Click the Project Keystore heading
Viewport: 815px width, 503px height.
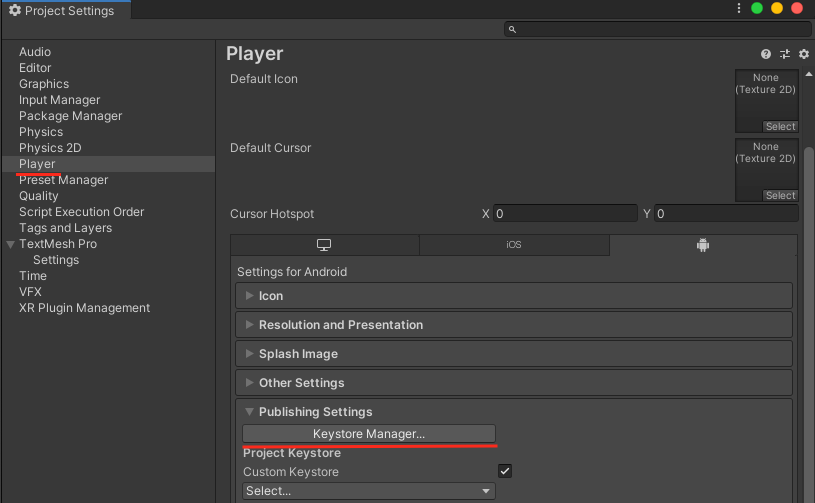click(292, 453)
